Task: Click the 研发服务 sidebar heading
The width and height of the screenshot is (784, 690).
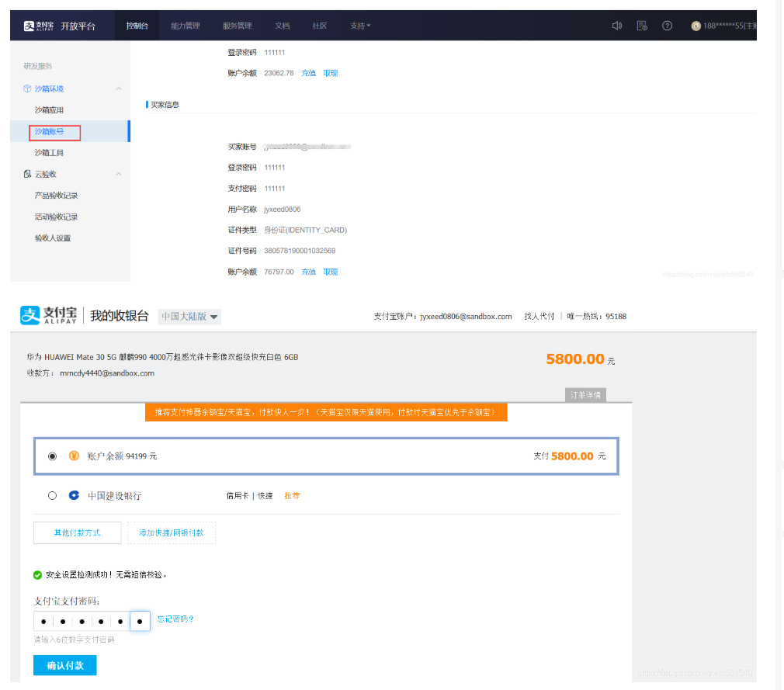Action: pyautogui.click(x=38, y=66)
